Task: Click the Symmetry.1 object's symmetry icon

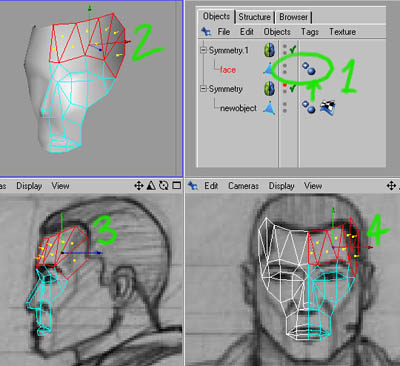Action: pos(269,50)
